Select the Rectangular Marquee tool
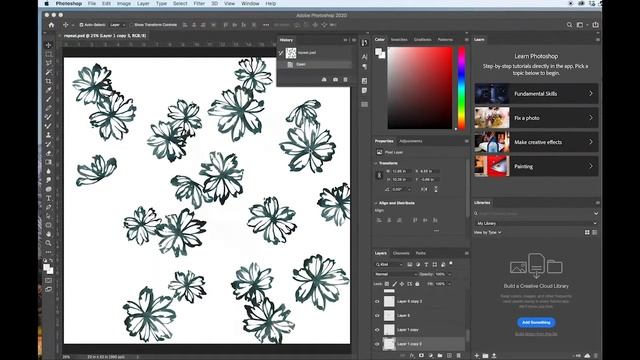The height and width of the screenshot is (360, 640). tap(49, 54)
